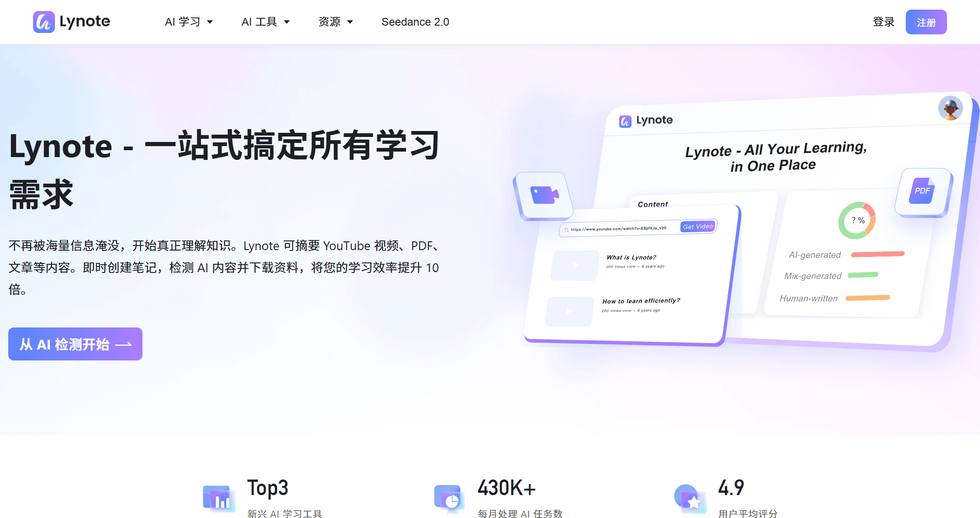980x518 pixels.
Task: Select the AI-generated red progress bar
Action: tap(877, 254)
